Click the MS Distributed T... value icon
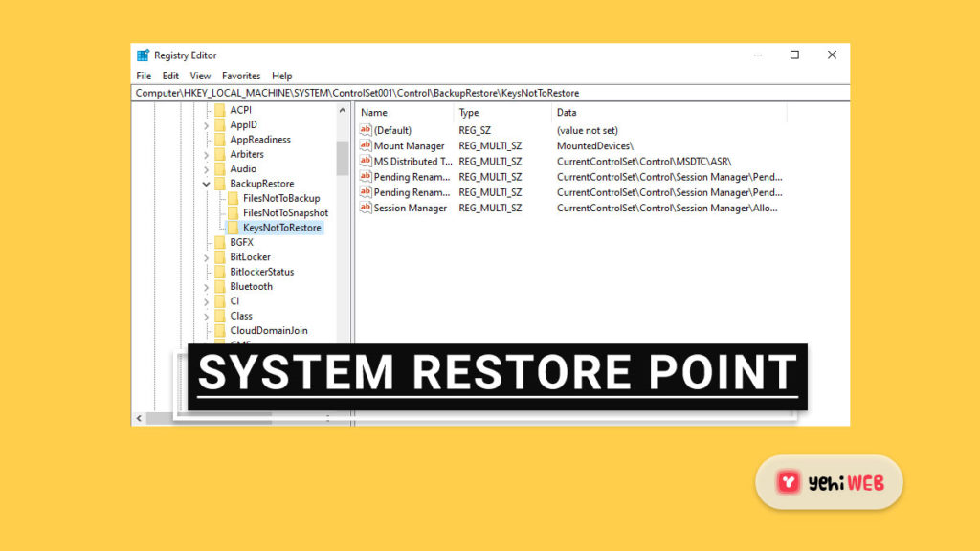The height and width of the screenshot is (551, 980). pyautogui.click(x=365, y=162)
